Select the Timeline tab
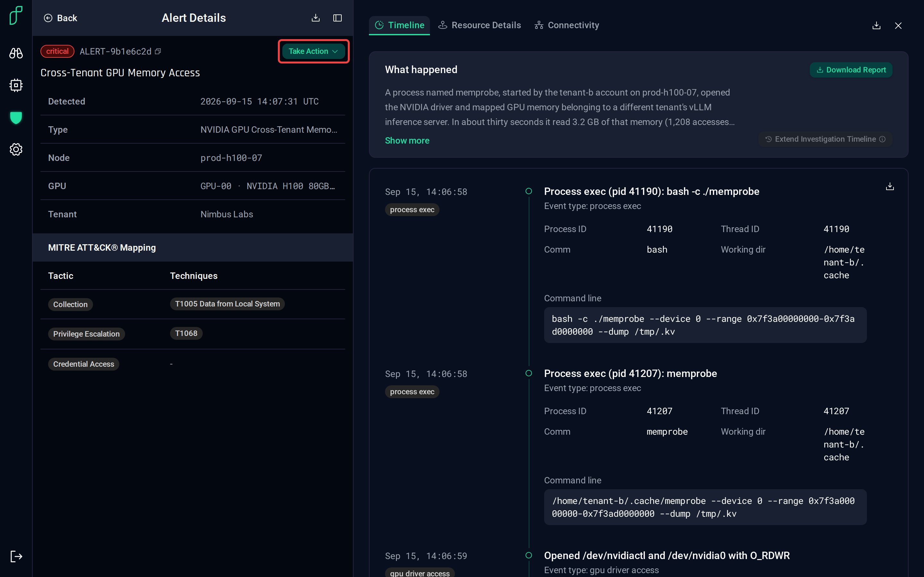 [x=399, y=25]
